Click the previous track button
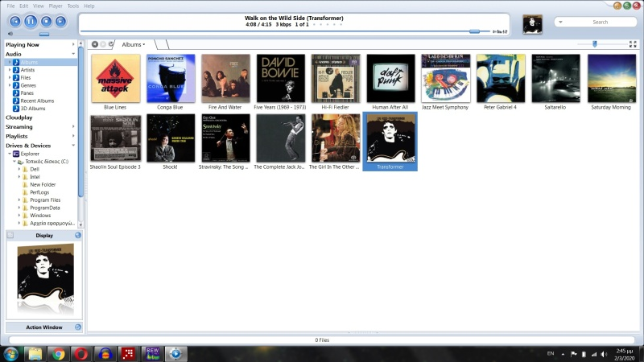This screenshot has width=644, height=362. (14, 22)
